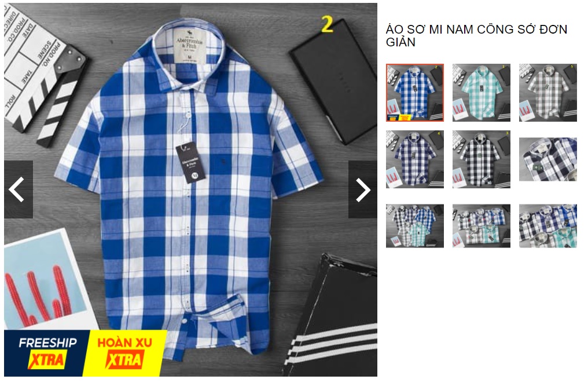588x383 pixels.
Task: Click the FREESHIP XTRA badge
Action: [47, 353]
